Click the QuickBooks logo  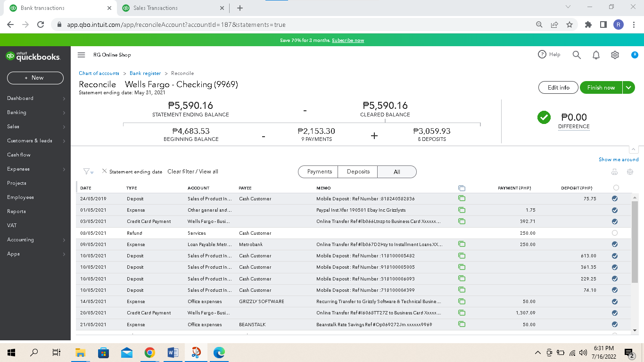point(33,56)
